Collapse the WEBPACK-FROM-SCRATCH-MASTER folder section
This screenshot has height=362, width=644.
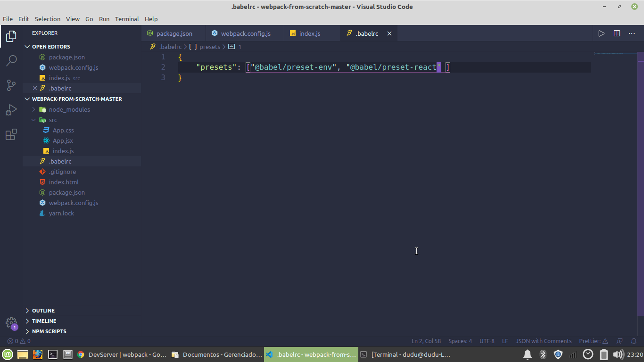pyautogui.click(x=27, y=99)
